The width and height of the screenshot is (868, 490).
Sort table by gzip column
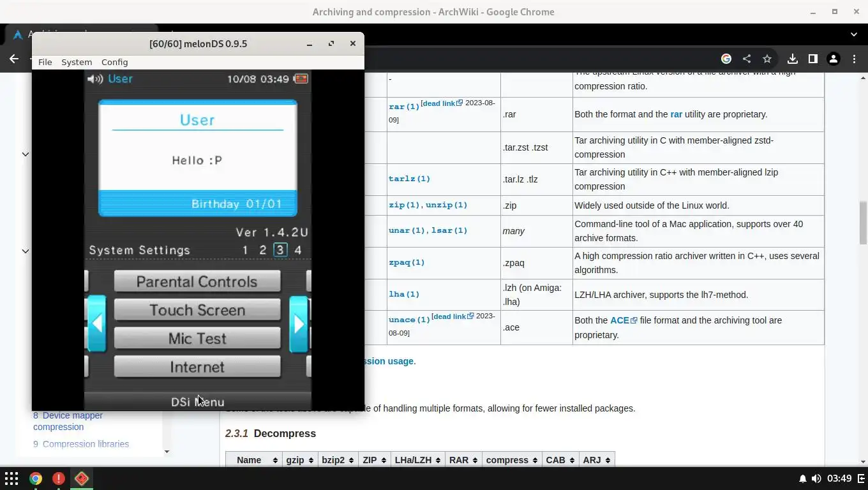pos(300,460)
